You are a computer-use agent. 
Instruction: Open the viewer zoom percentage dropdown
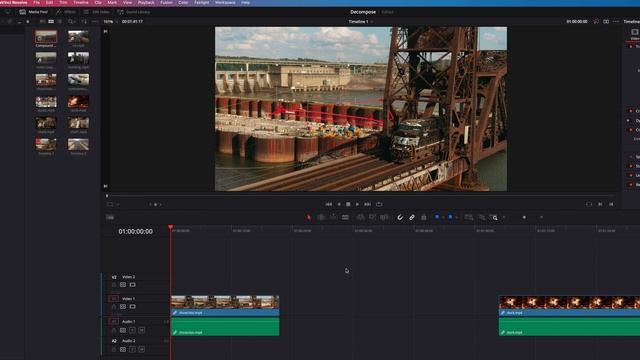(111, 21)
